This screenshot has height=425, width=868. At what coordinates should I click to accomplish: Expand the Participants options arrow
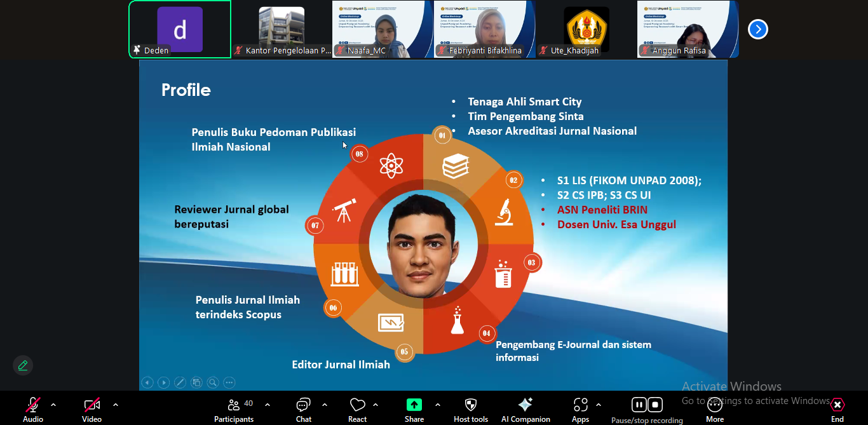268,405
